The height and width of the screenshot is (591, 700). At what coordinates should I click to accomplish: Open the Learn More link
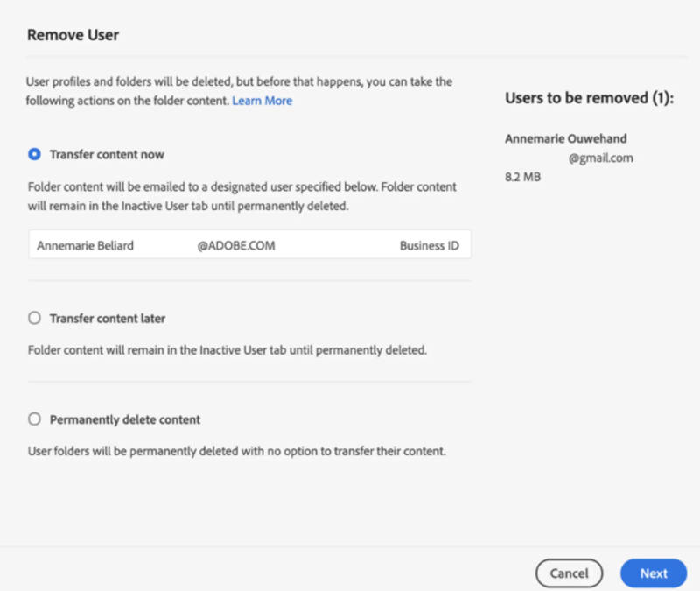[x=262, y=101]
